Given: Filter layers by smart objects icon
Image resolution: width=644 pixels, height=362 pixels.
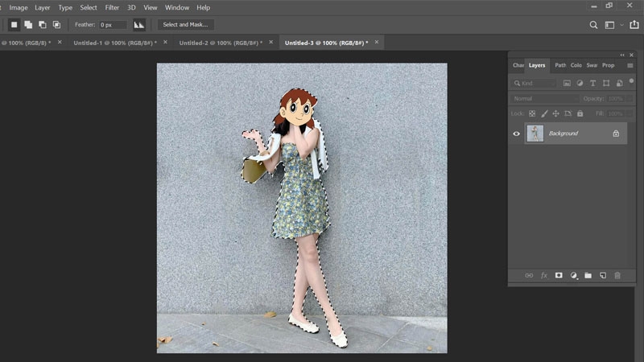Looking at the screenshot, I should coord(619,84).
